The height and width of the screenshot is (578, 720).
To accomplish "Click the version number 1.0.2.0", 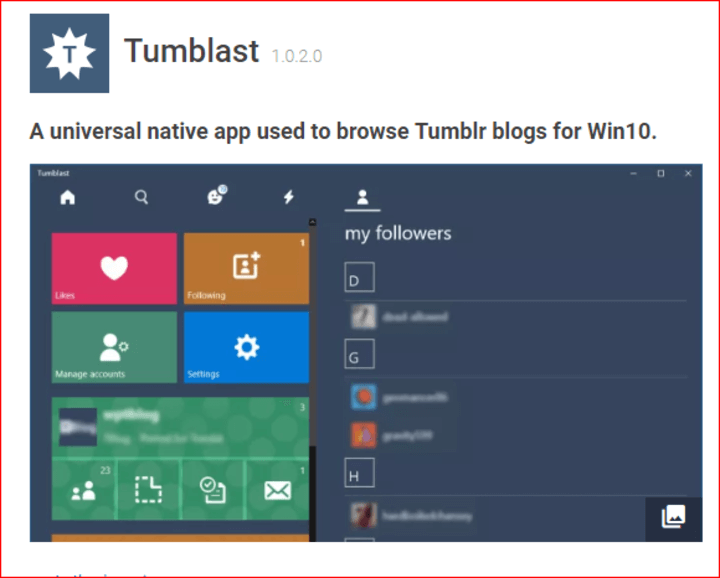I will point(297,56).
